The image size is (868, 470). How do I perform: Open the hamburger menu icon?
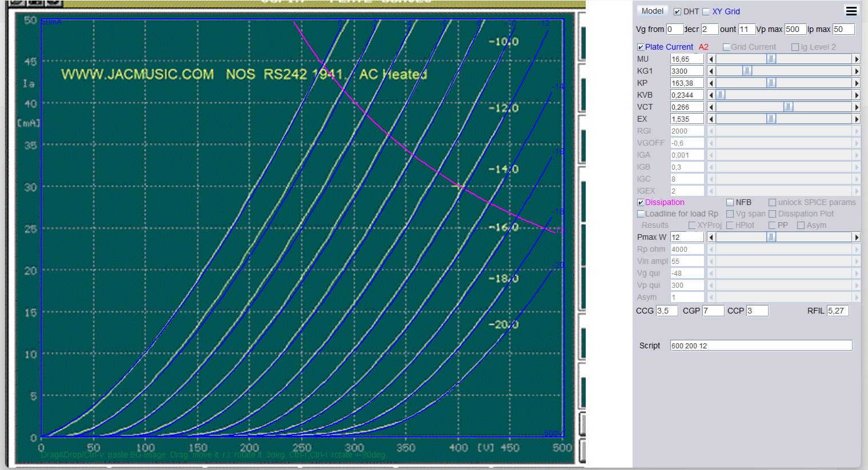click(851, 11)
